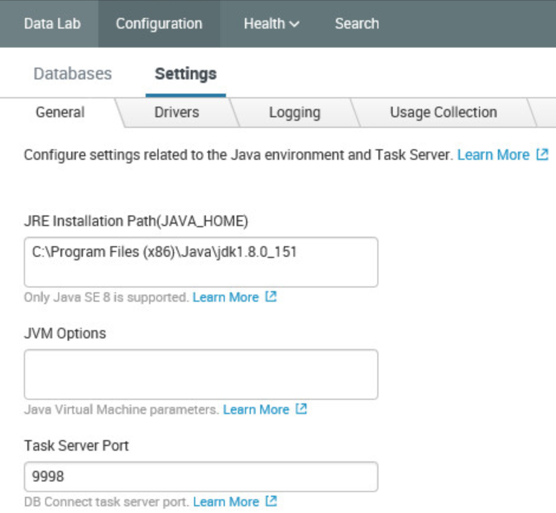Click external link icon after Java SE 8 note
This screenshot has height=513, width=556.
[x=271, y=296]
